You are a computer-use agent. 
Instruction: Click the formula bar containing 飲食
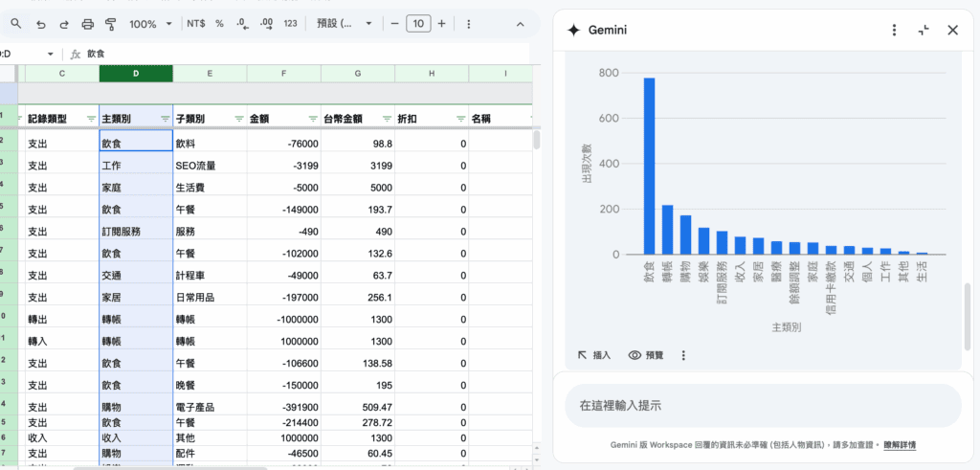coord(306,55)
